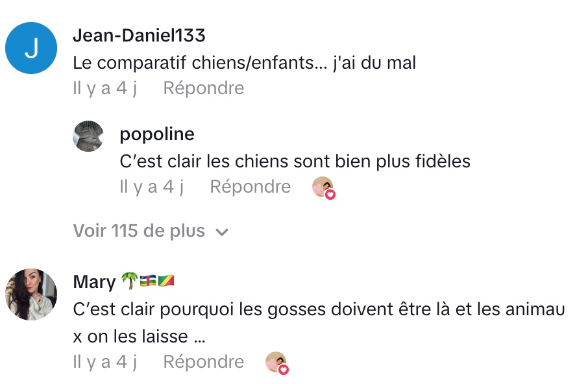Screen dimensions: 588x384
Task: Click the timestamp below Mary's comment
Action: click(x=104, y=362)
